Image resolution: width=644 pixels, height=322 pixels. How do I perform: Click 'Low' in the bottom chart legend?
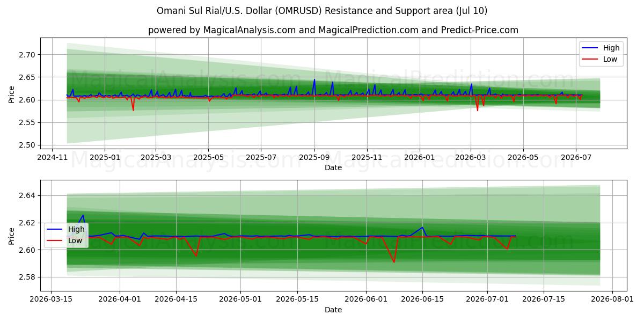pyautogui.click(x=75, y=241)
